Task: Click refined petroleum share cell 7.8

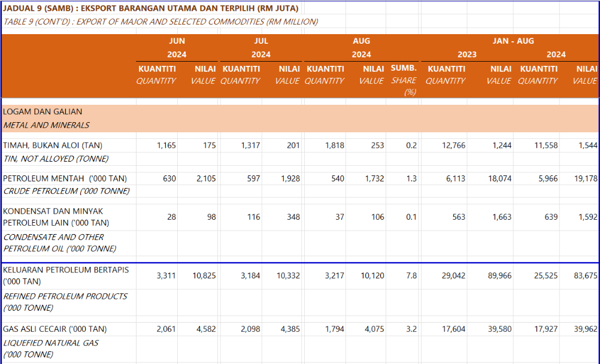Action: point(411,276)
